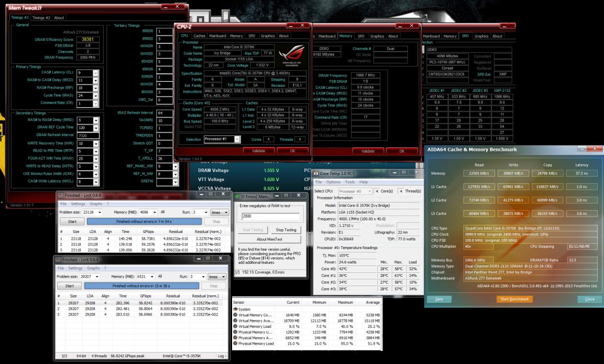
Task: Open the Tools menu in Core Temp
Action: [350, 182]
